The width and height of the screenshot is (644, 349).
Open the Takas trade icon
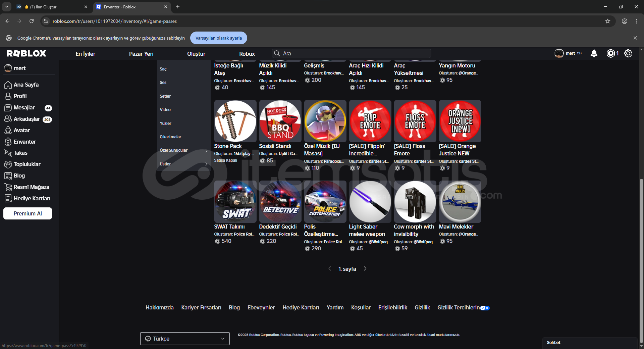[8, 153]
